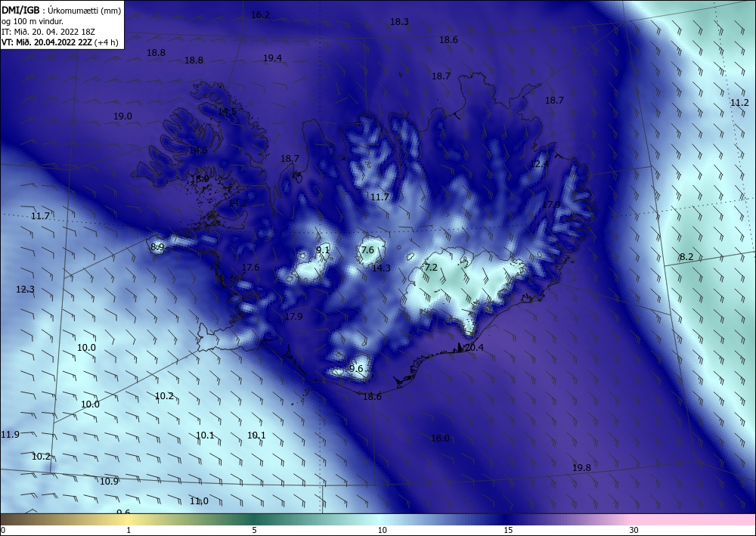Click the 19.4 value label
The width and height of the screenshot is (756, 536).
[272, 58]
